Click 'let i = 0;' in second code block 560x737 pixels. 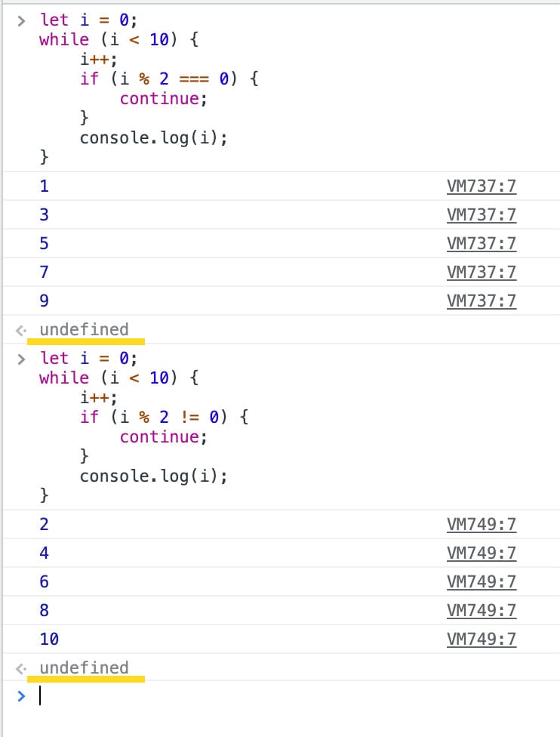coord(88,358)
